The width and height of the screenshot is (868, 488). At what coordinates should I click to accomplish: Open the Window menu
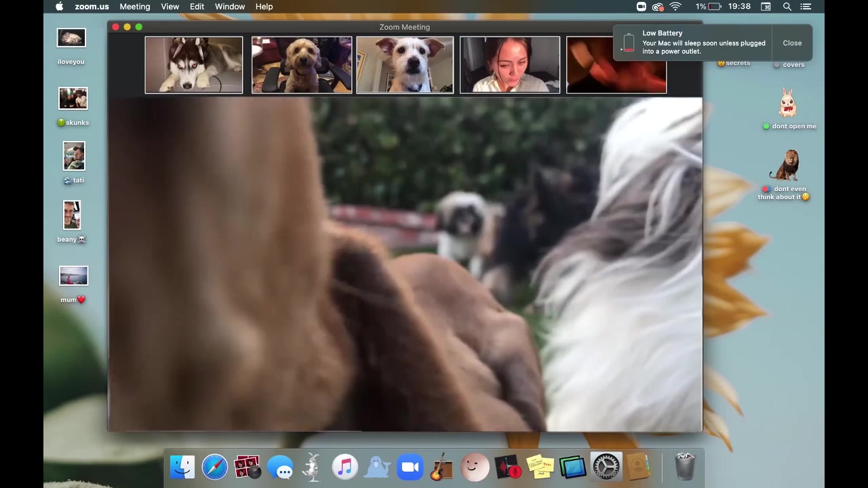click(230, 7)
